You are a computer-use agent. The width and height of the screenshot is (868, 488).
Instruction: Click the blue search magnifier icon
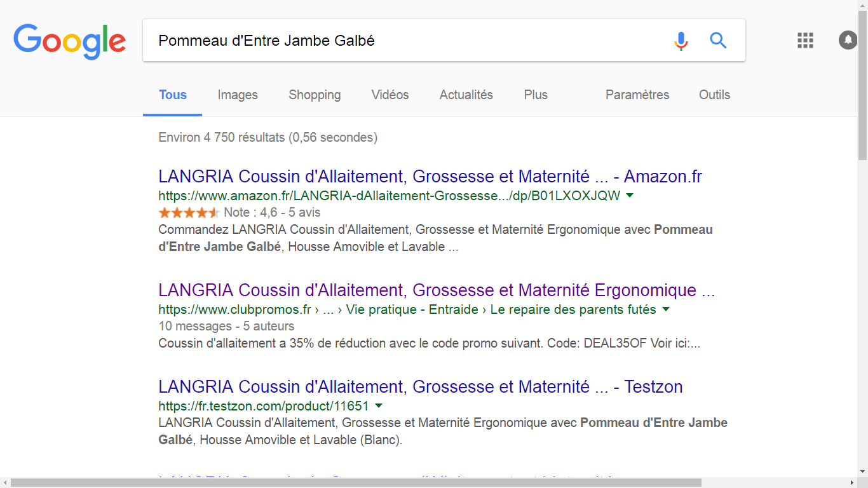(x=718, y=41)
